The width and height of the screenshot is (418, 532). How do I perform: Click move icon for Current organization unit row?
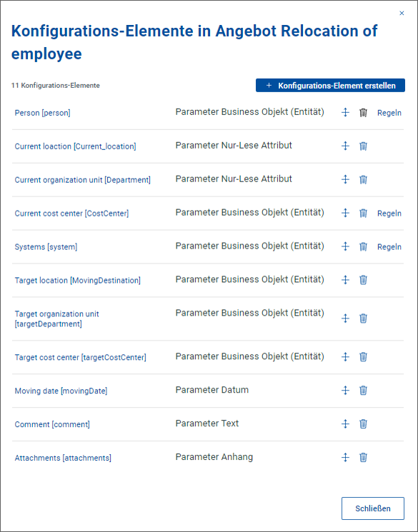click(x=345, y=179)
